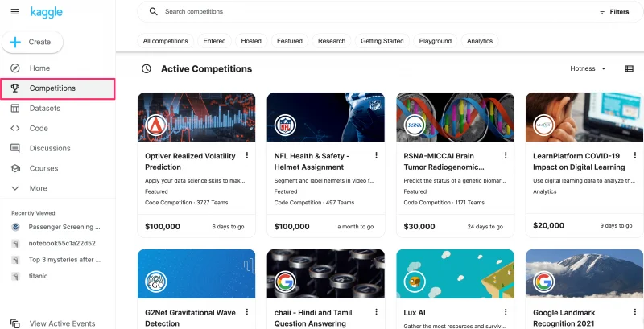Viewport: 644px width, 329px height.
Task: Open Optiver Realized Volatility Prediction title
Action: 190,162
